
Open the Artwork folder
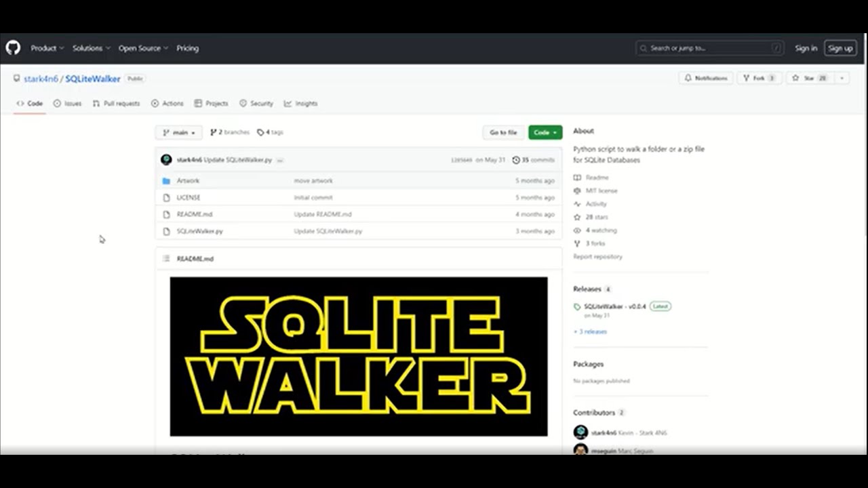[188, 181]
